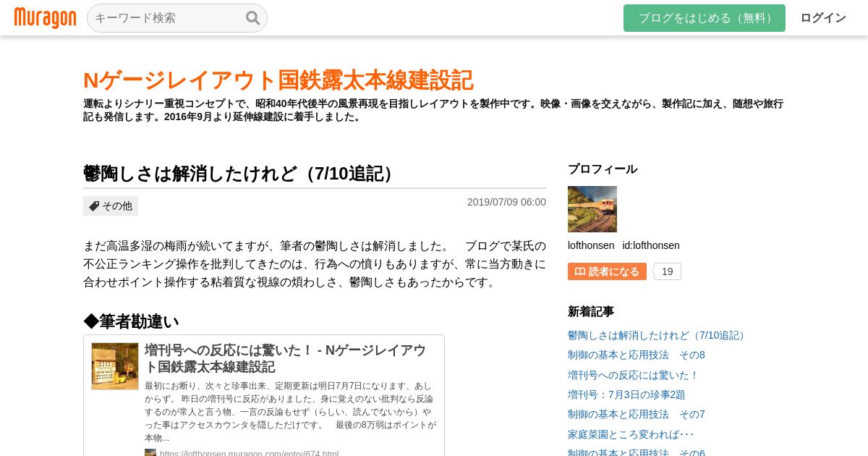Click the embedded card thumbnail image

coord(114,366)
